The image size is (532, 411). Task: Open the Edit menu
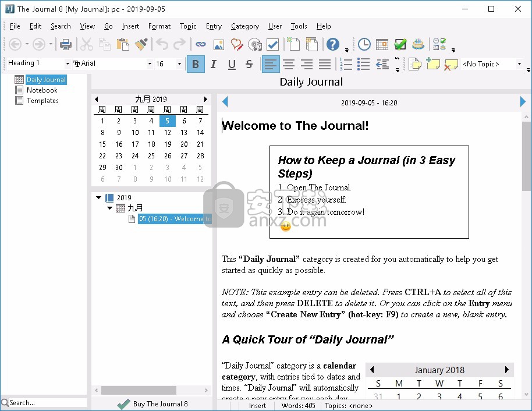pyautogui.click(x=36, y=26)
